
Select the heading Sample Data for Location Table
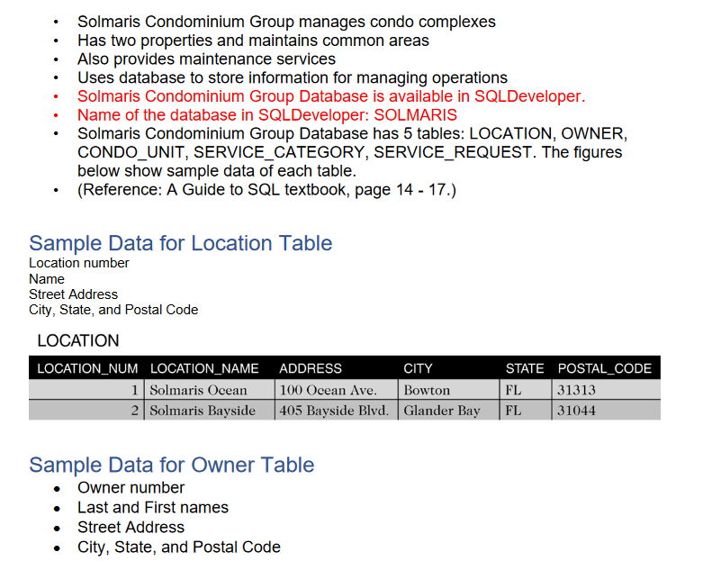tap(180, 243)
